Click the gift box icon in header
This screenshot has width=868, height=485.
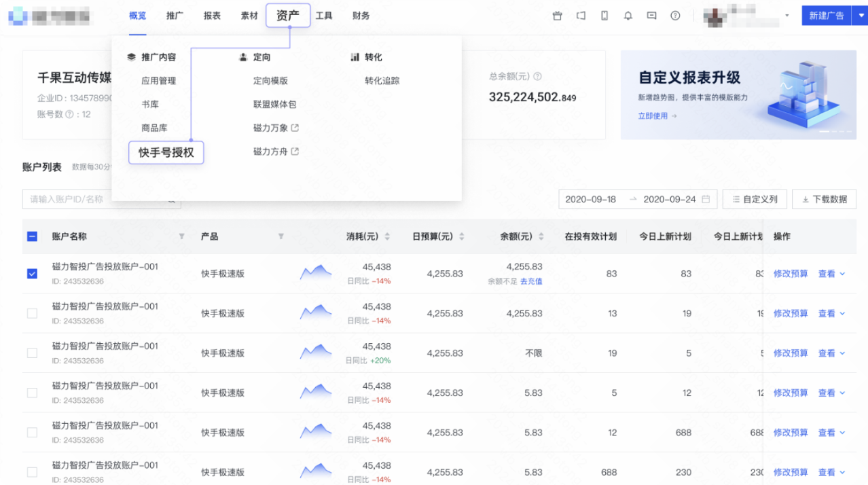(x=558, y=16)
